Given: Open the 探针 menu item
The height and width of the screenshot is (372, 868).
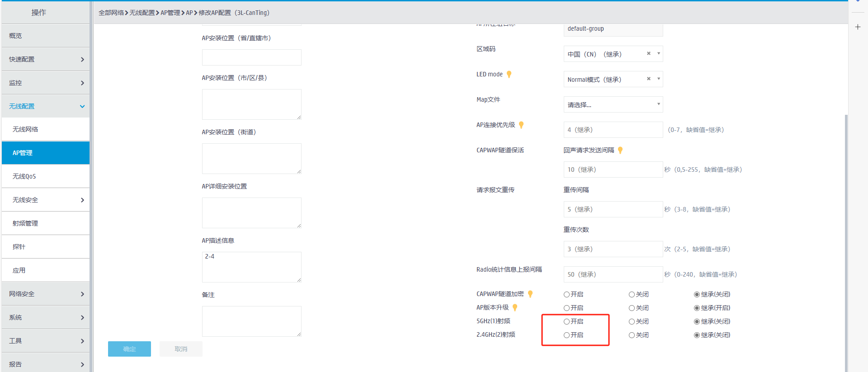Looking at the screenshot, I should tap(46, 247).
